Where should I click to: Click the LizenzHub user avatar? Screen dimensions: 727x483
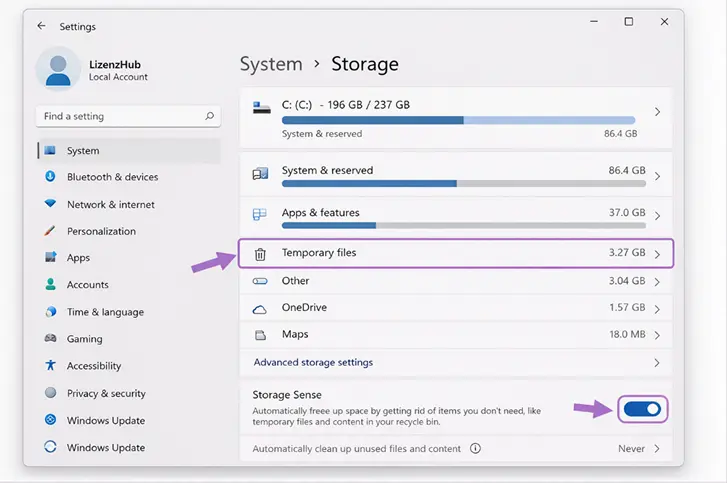(58, 69)
